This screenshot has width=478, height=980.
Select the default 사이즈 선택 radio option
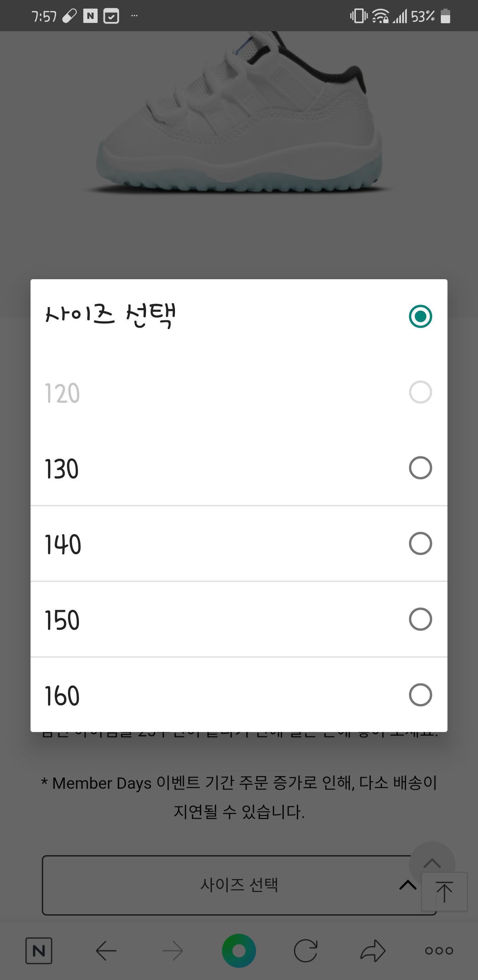pyautogui.click(x=420, y=316)
